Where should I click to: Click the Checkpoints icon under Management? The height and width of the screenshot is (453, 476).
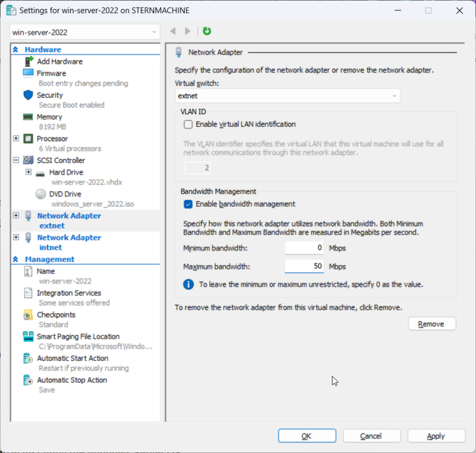(x=28, y=315)
